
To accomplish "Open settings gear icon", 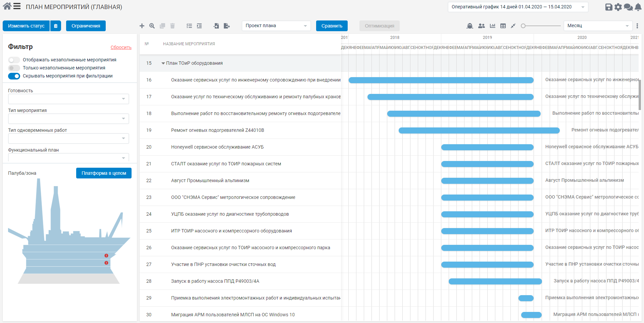I will (x=618, y=7).
